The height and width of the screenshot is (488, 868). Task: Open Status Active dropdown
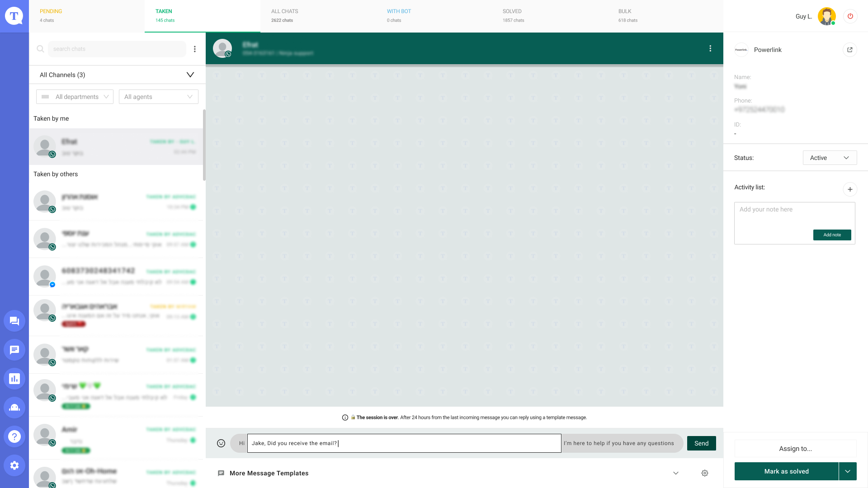tap(830, 158)
